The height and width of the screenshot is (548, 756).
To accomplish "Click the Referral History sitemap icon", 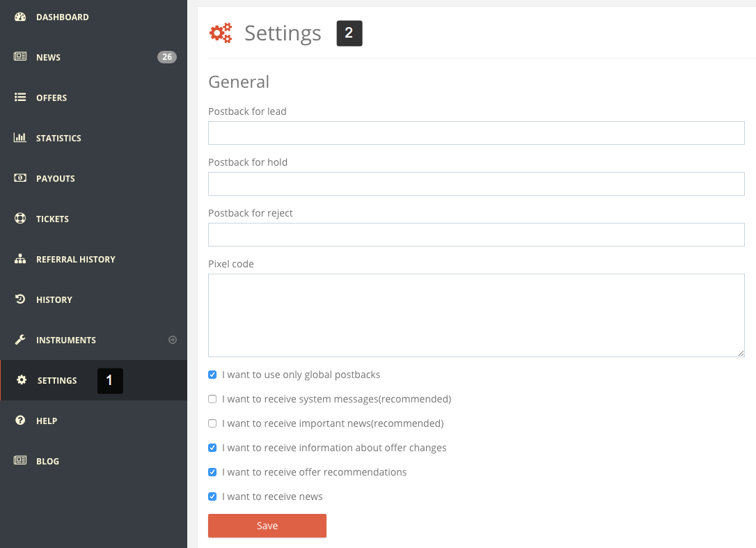I will (20, 259).
